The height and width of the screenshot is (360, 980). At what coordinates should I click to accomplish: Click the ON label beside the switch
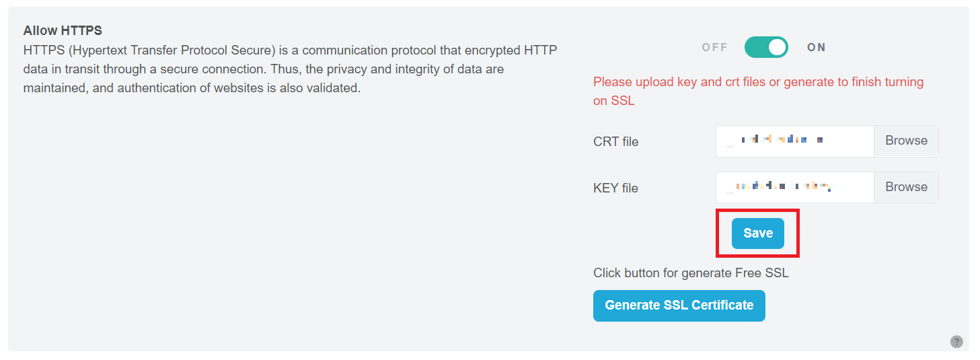pos(817,47)
